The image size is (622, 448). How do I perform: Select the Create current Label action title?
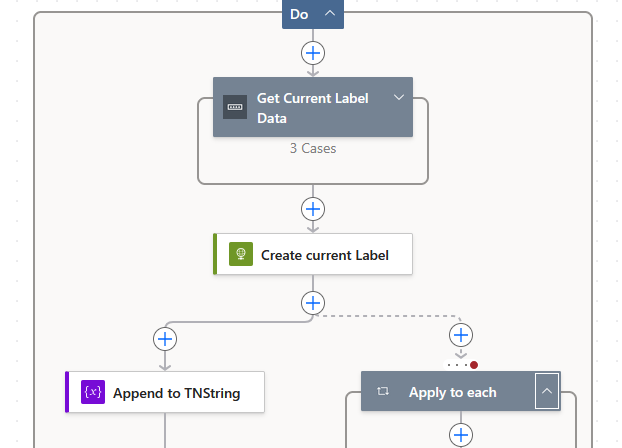324,255
